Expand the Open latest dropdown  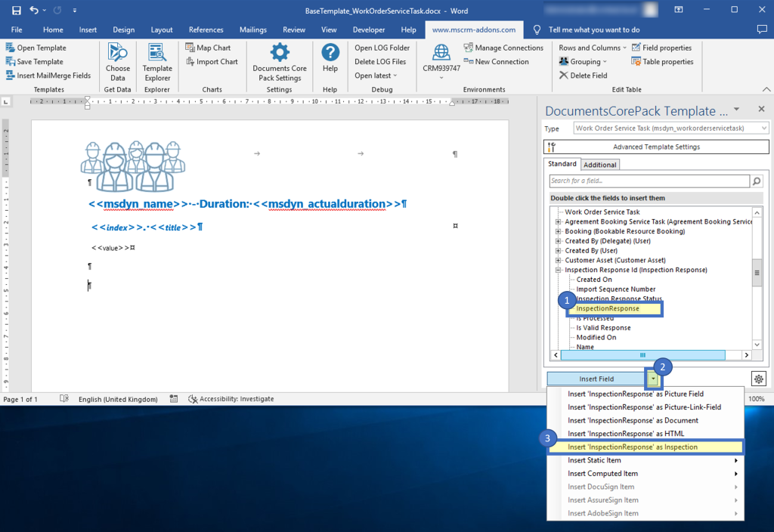[x=376, y=76]
